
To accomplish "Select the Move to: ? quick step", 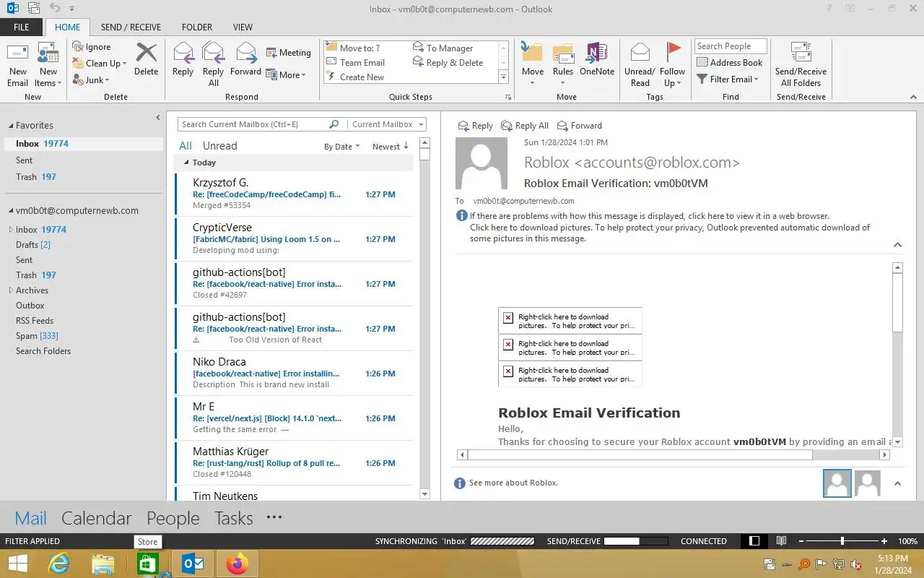I will click(x=354, y=48).
